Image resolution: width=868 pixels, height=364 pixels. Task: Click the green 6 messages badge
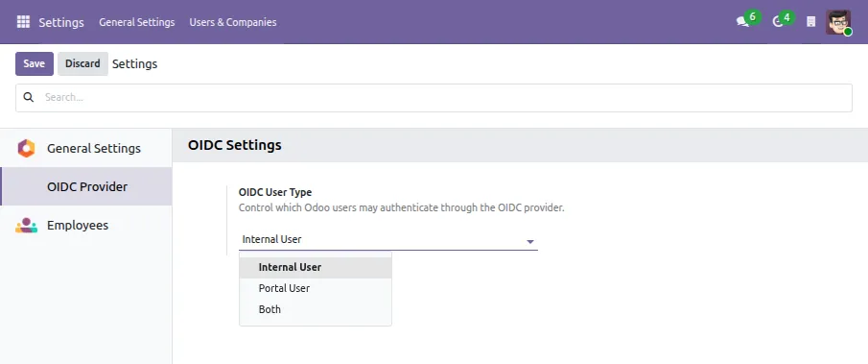[752, 17]
